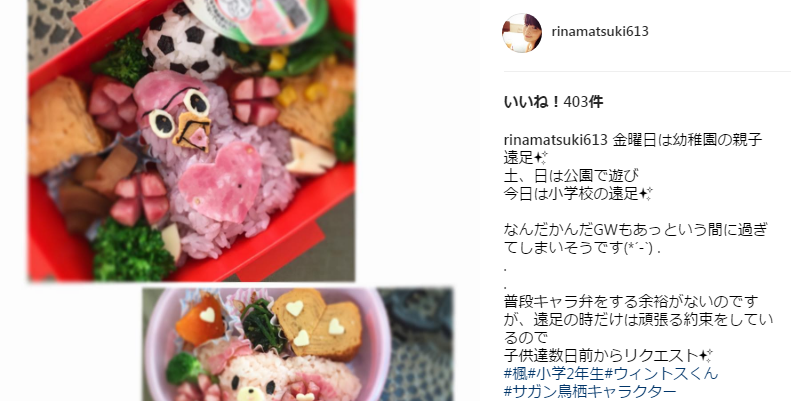This screenshot has height=401, width=797.
Task: Click the rinamatsuki613 username beside the avatar
Action: point(600,32)
